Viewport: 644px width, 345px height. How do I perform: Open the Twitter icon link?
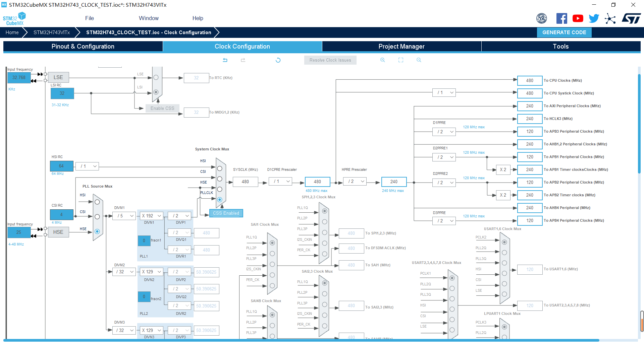pyautogui.click(x=594, y=18)
